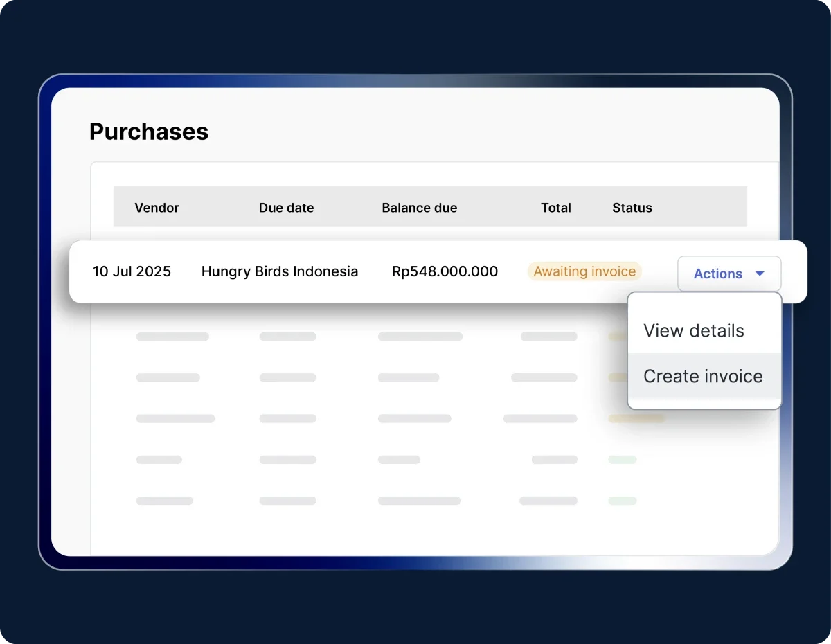This screenshot has width=831, height=644.
Task: Choose Create invoice menu option
Action: 703,377
